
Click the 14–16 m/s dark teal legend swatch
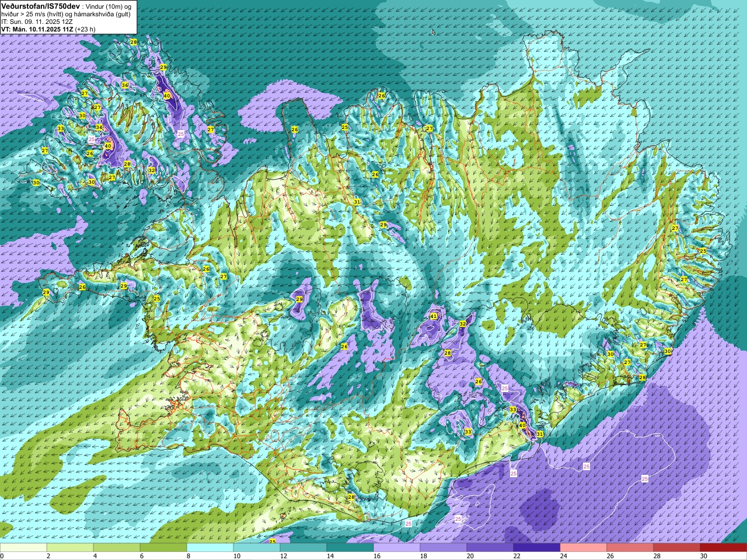tap(350, 548)
